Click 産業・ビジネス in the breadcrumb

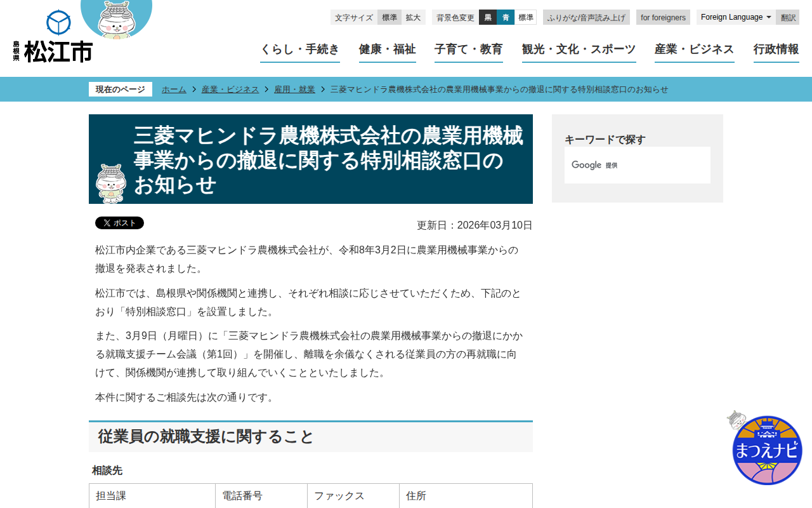point(230,90)
